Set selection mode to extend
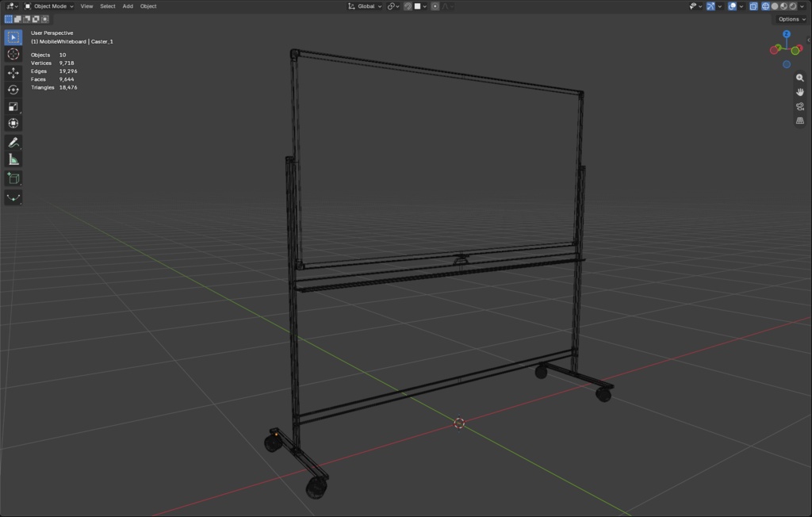 [x=17, y=19]
